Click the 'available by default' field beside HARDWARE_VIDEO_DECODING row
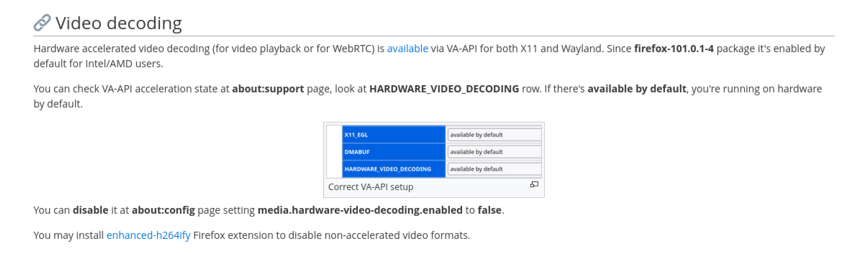Screen dimensions: 868x253 pyautogui.click(x=494, y=169)
